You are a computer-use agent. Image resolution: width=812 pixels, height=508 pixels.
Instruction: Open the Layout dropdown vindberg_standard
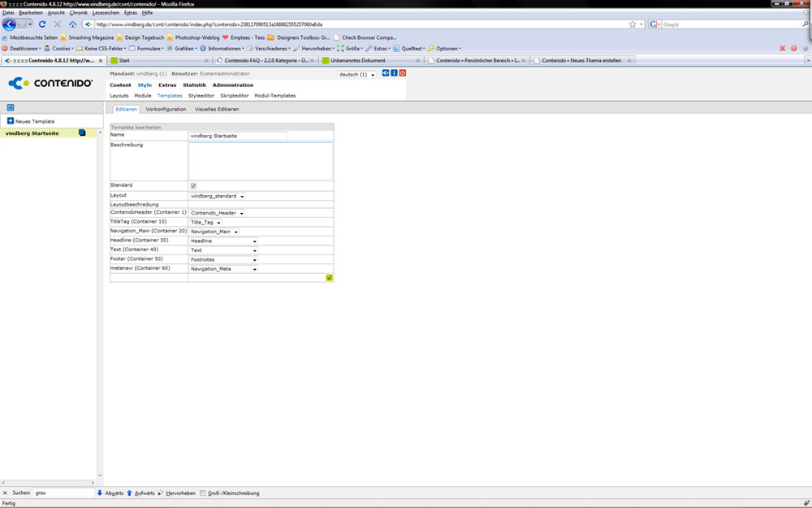(x=218, y=196)
